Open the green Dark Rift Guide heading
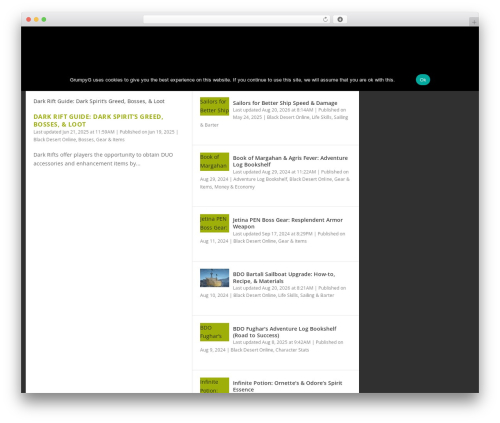 (x=98, y=120)
